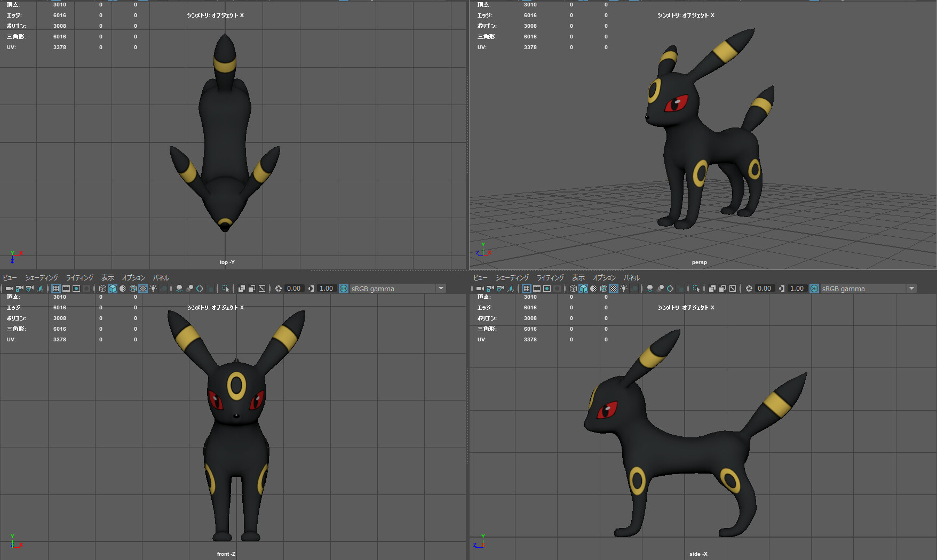Click Exposure icon in side view panel
This screenshot has width=937, height=560.
coord(749,289)
